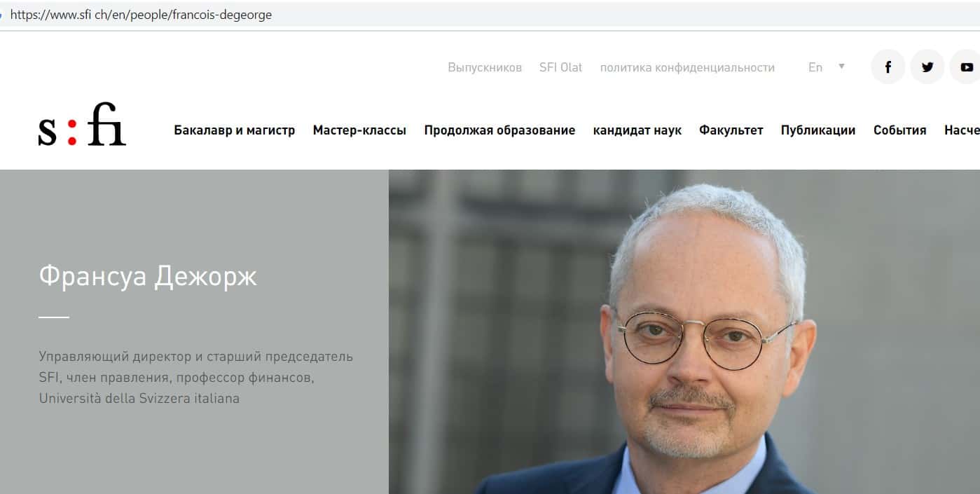Open the Facebook social icon
This screenshot has height=494, width=980.
coord(888,67)
